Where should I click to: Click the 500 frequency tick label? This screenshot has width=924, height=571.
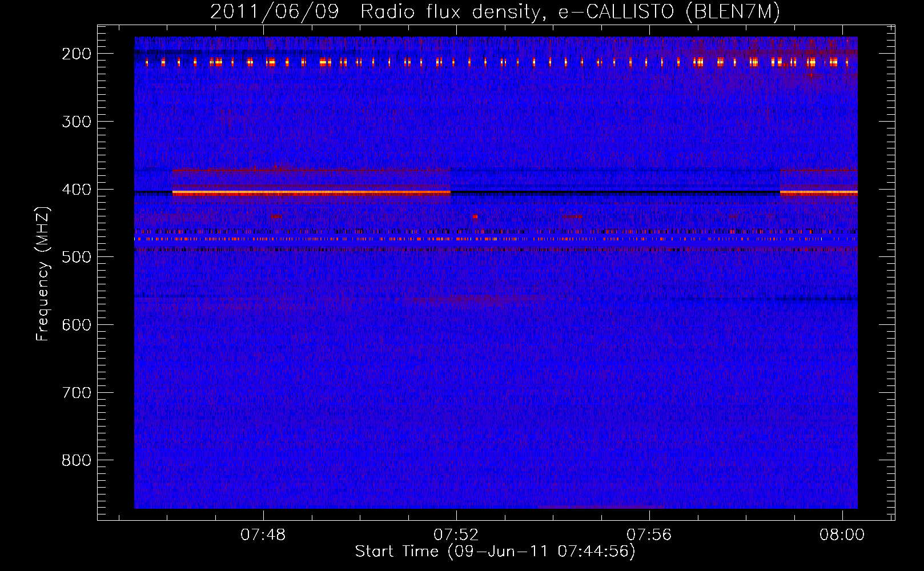pos(77,257)
